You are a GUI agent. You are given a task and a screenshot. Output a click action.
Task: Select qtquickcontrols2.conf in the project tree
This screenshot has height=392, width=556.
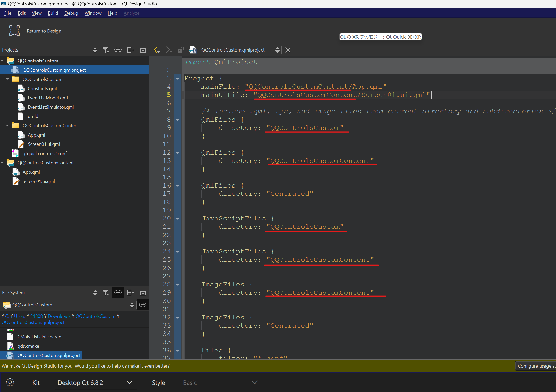45,153
